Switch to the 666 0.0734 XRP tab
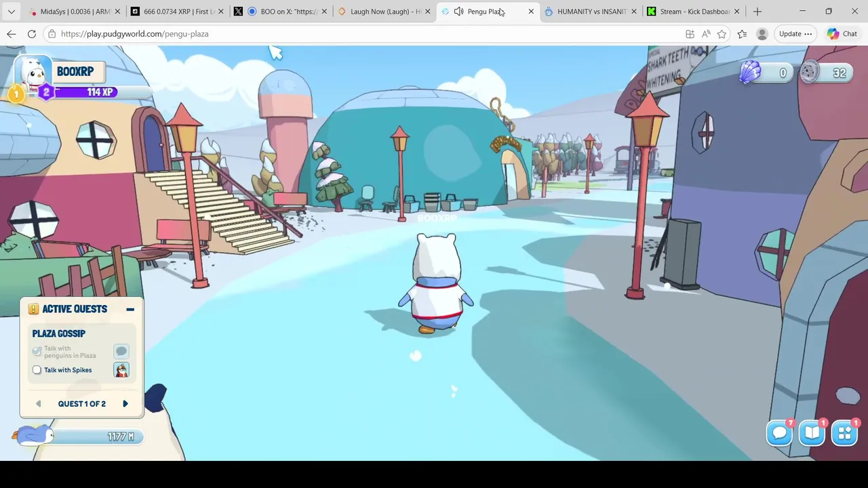The width and height of the screenshot is (868, 488). (x=178, y=12)
